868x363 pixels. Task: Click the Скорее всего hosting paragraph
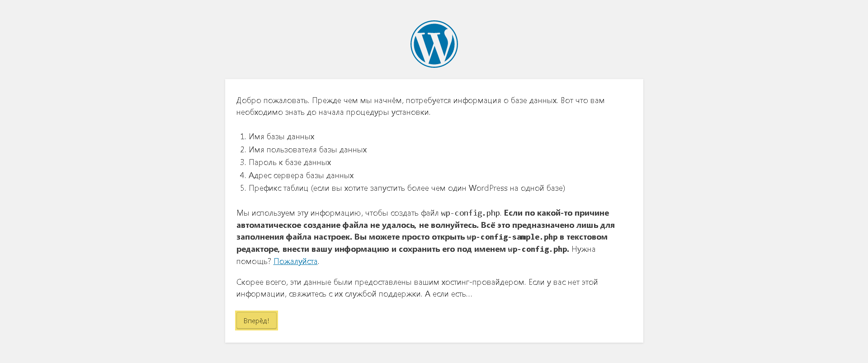point(417,288)
